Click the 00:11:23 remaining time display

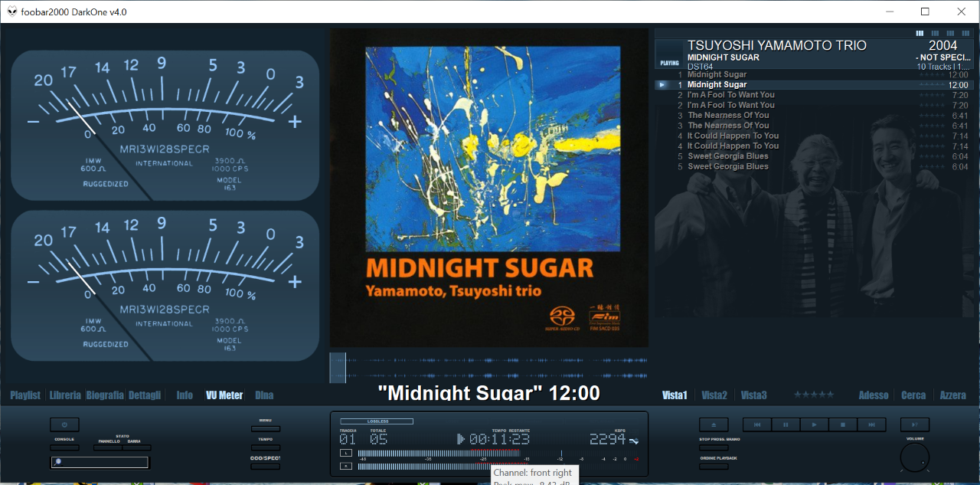[499, 440]
